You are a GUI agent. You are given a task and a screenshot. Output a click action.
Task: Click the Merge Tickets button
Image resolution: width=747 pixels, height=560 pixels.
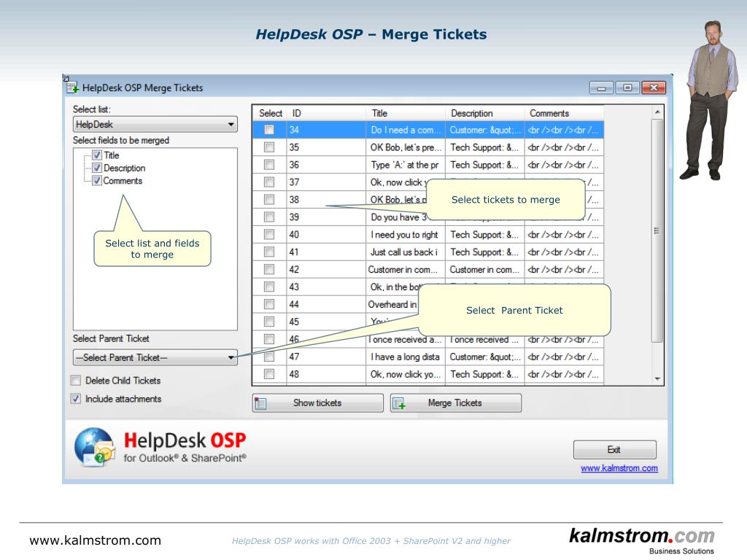[x=456, y=402]
